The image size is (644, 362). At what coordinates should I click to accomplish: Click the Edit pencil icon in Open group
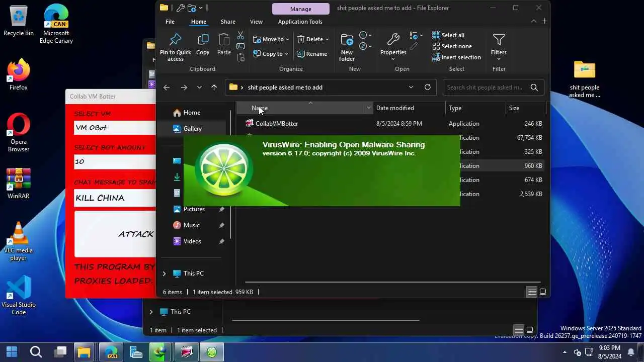(x=414, y=46)
